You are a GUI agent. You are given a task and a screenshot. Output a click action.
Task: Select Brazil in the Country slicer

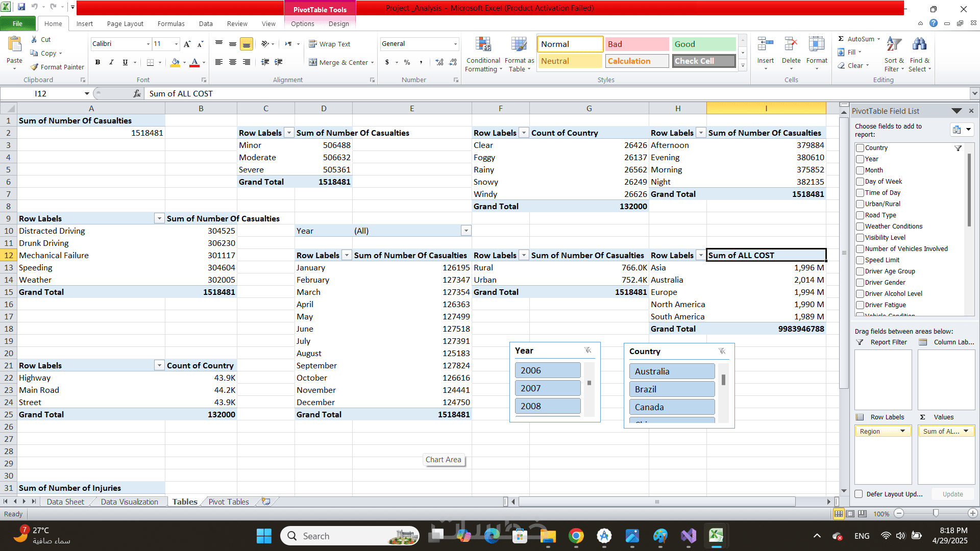[671, 389]
